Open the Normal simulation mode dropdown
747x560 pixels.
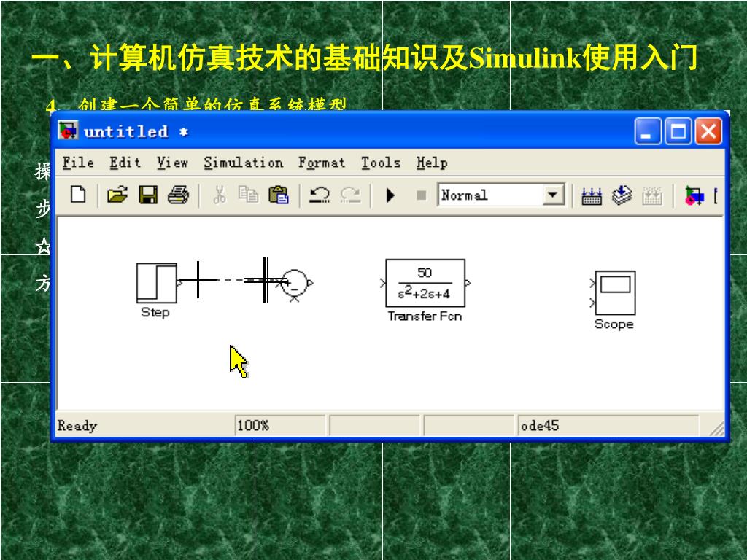pos(553,195)
